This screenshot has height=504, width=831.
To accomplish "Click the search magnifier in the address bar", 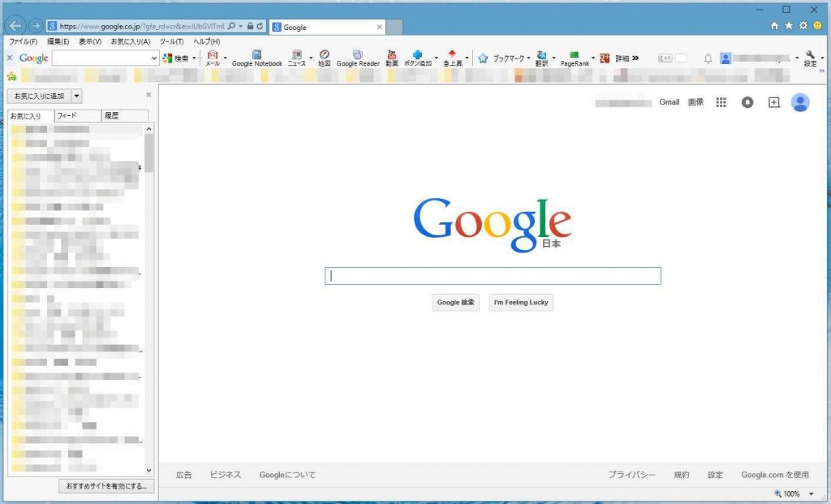I will click(231, 26).
